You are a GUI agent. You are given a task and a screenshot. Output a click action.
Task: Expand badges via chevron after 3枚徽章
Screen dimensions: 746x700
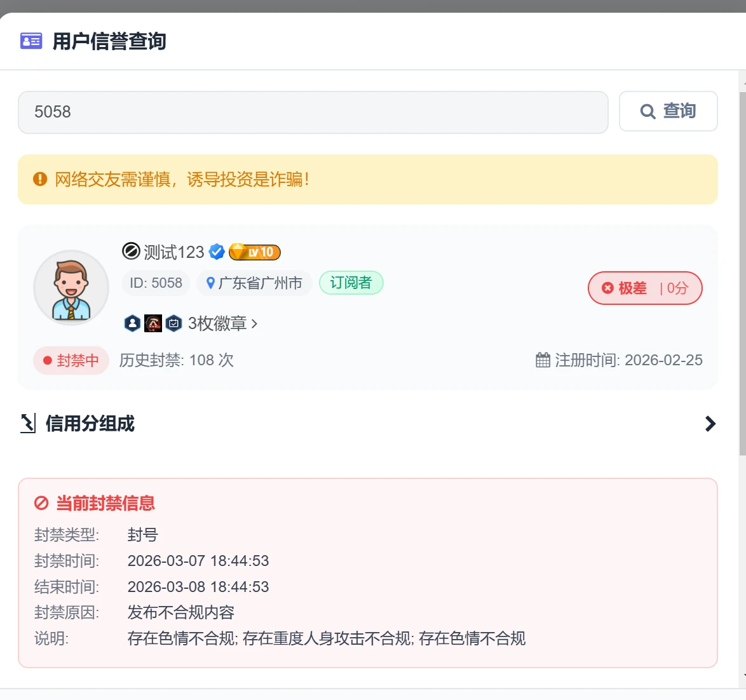[255, 324]
